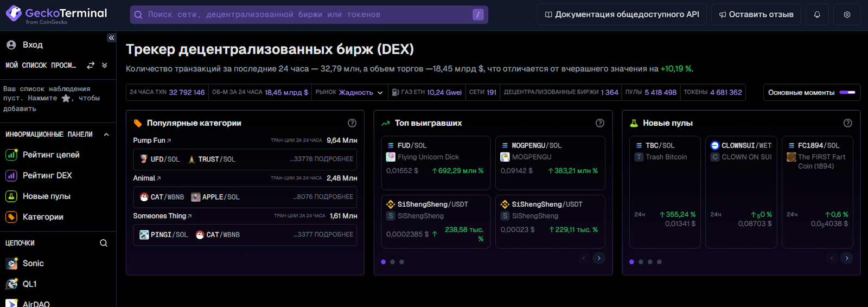Image resolution: width=868 pixels, height=307 pixels.
Task: Open help icon for Популярные категории
Action: point(352,123)
